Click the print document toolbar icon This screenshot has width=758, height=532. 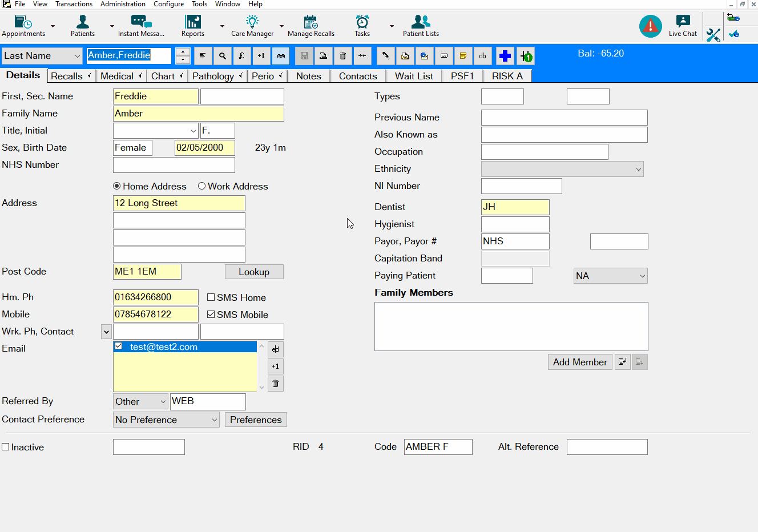pyautogui.click(x=323, y=56)
